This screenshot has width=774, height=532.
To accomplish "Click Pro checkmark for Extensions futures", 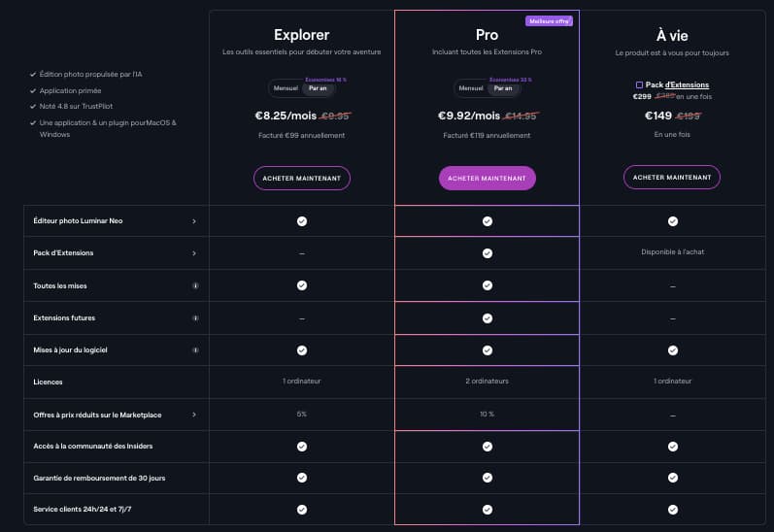I will [488, 318].
